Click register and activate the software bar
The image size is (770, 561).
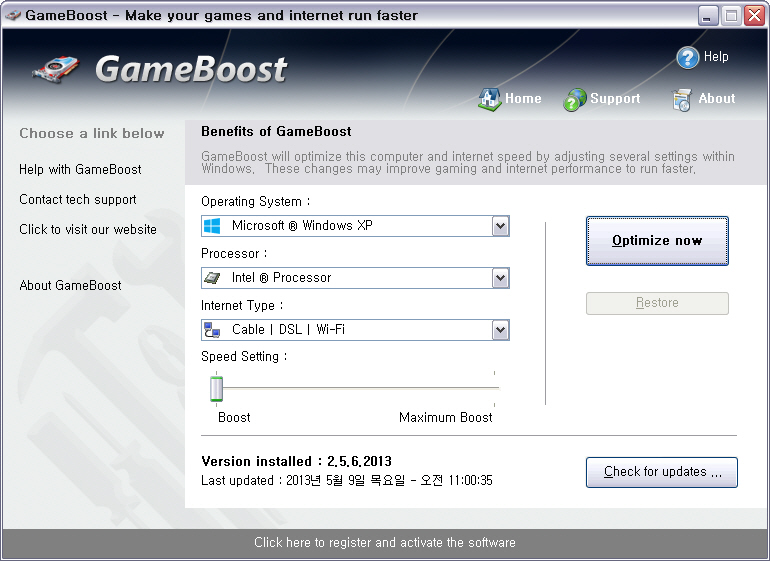point(385,543)
